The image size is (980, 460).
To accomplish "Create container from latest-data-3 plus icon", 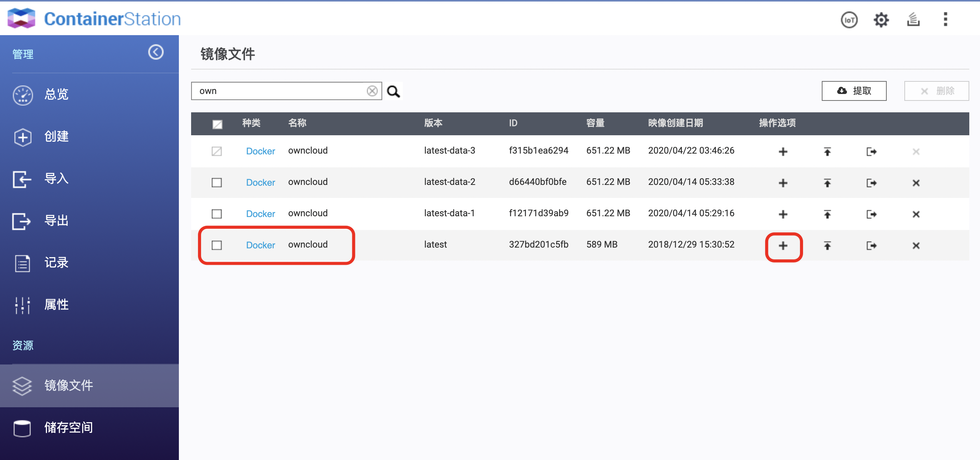I will (783, 152).
